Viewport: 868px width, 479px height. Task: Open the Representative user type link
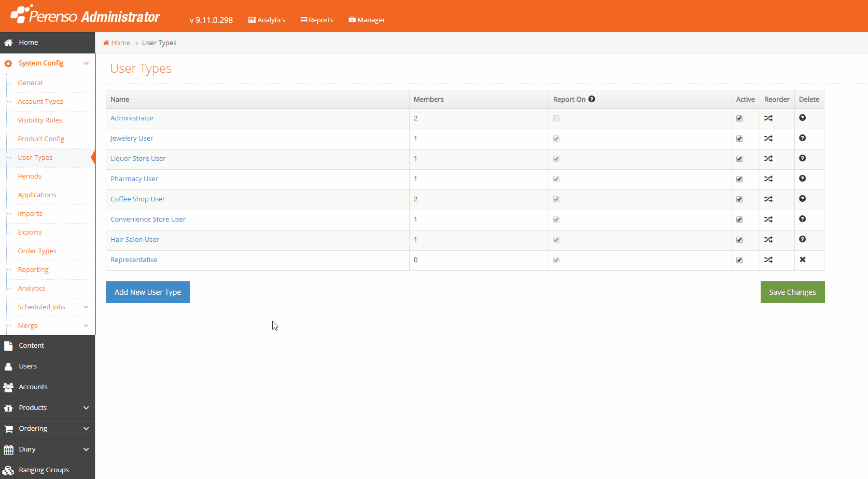click(x=134, y=260)
